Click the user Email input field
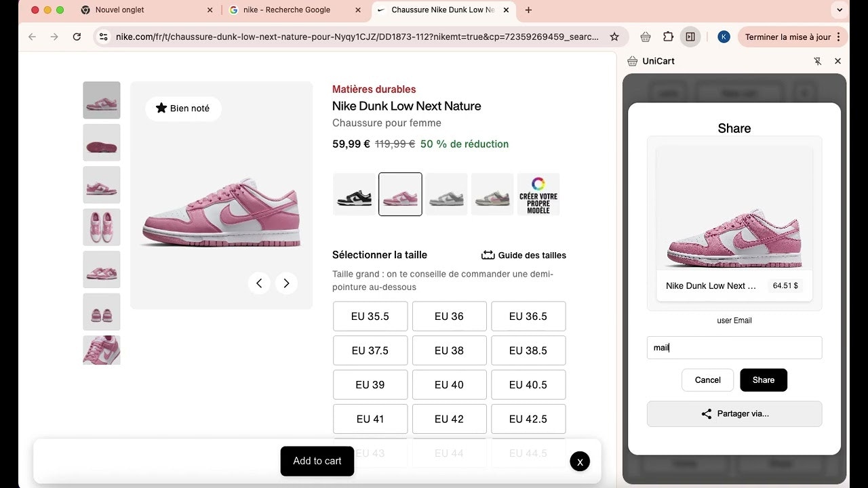 pos(734,348)
